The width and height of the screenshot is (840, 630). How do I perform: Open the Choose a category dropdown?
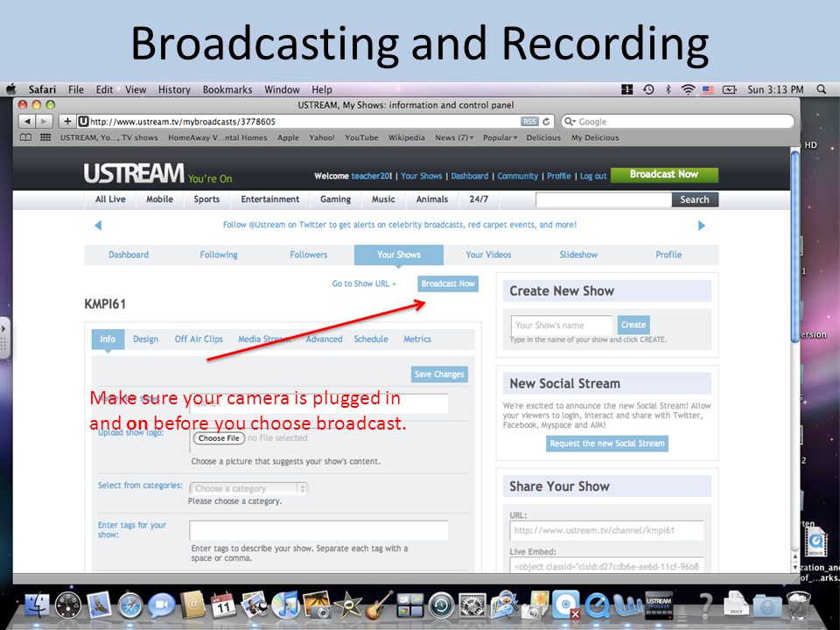coord(248,488)
